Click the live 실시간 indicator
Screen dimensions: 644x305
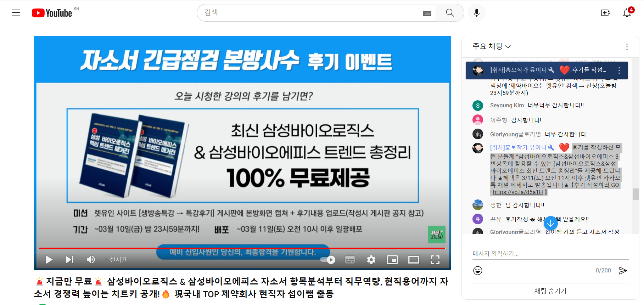pos(116,260)
